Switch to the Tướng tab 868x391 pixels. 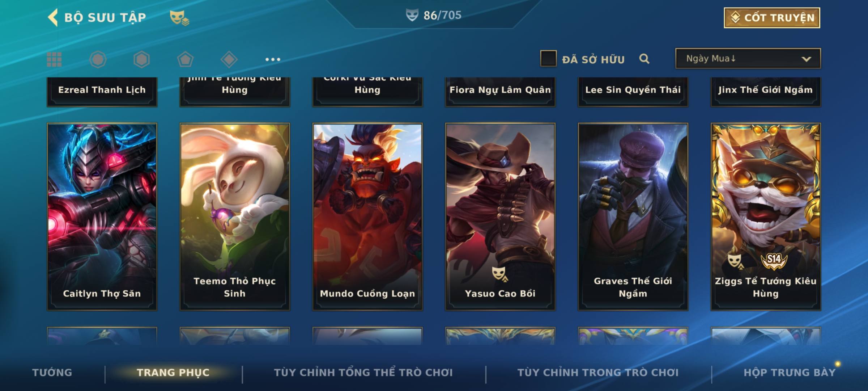click(52, 372)
